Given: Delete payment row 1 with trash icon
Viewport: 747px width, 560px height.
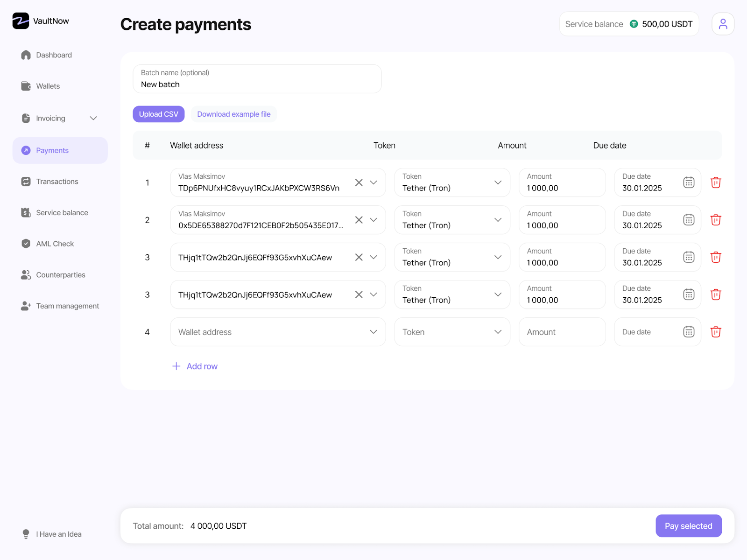Looking at the screenshot, I should point(716,182).
